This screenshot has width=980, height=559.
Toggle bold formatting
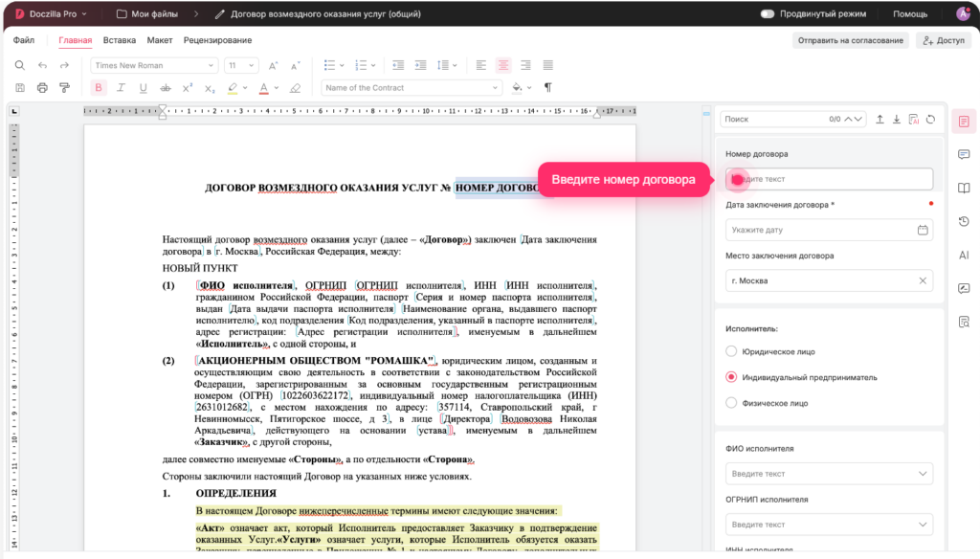99,87
